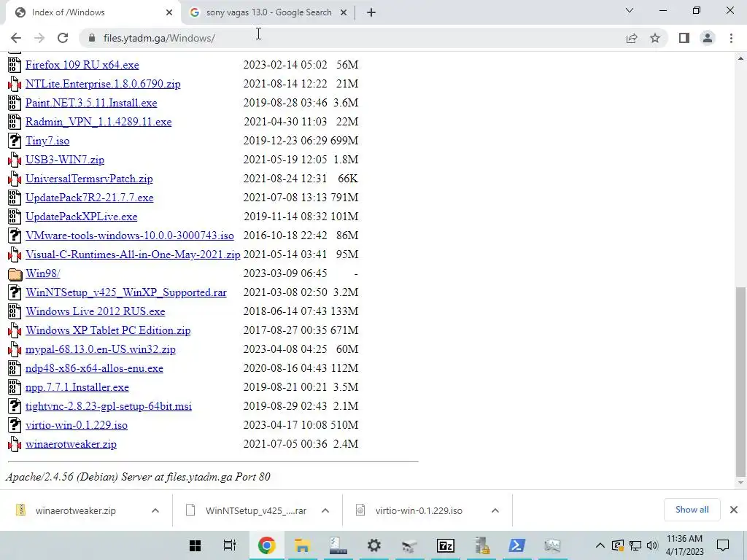
Task: Open downloaded WinNTSetup_v425 rar in the download bar
Action: coord(248,510)
